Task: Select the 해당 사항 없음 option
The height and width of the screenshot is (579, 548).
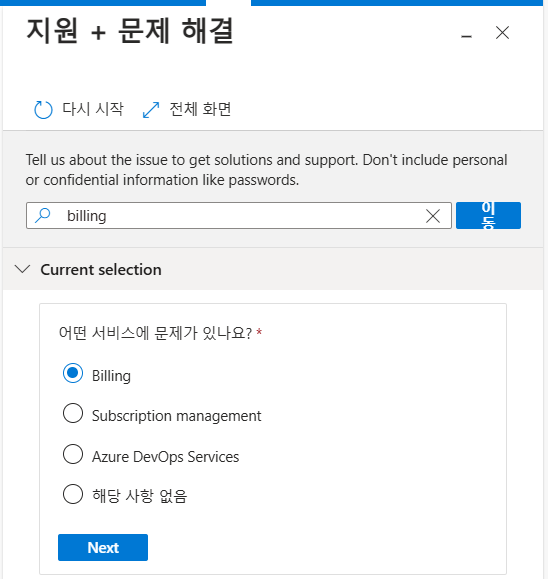Action: (x=73, y=494)
